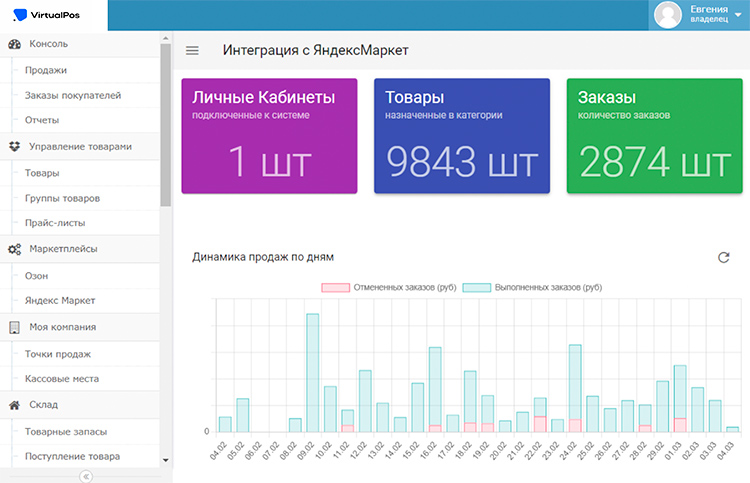This screenshot has width=750, height=483.
Task: Click назначенные в категории subtitle
Action: click(x=444, y=115)
